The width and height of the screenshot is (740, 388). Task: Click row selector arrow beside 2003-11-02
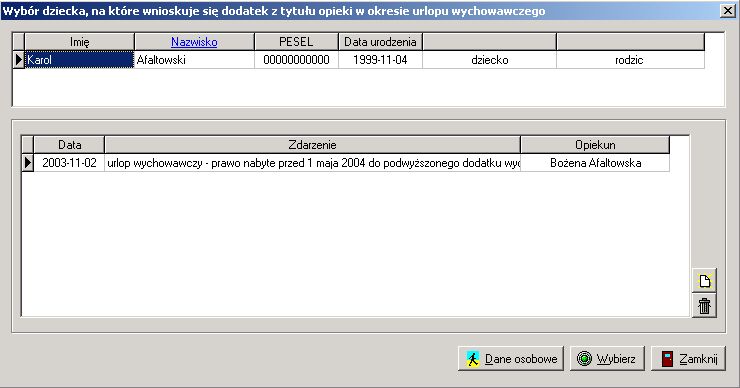point(28,162)
